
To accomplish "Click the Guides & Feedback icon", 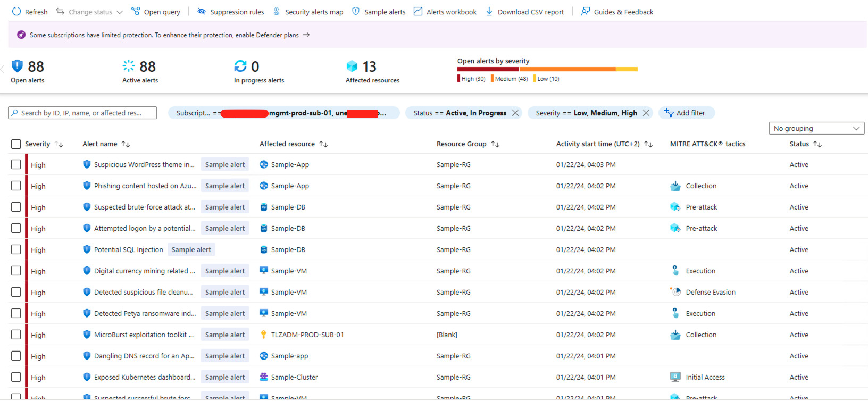I will (586, 12).
